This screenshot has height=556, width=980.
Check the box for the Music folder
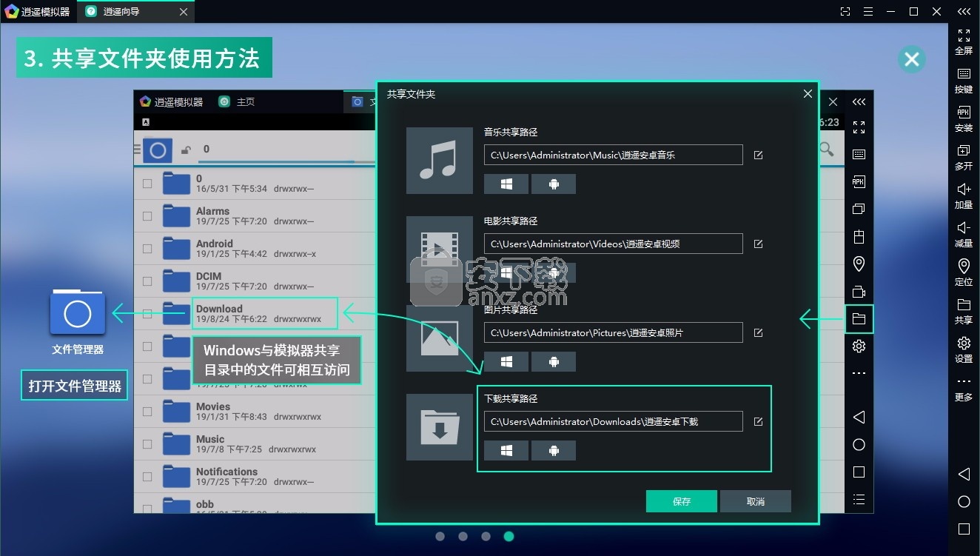tap(147, 444)
